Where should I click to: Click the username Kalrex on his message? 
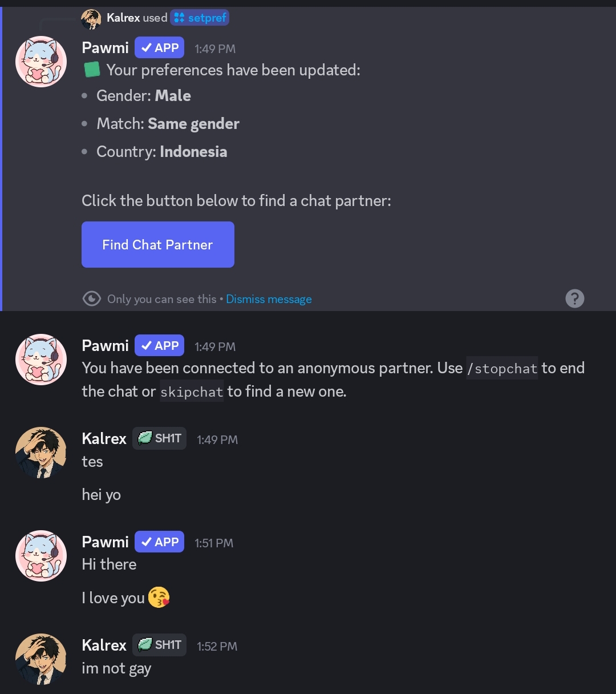pos(104,438)
